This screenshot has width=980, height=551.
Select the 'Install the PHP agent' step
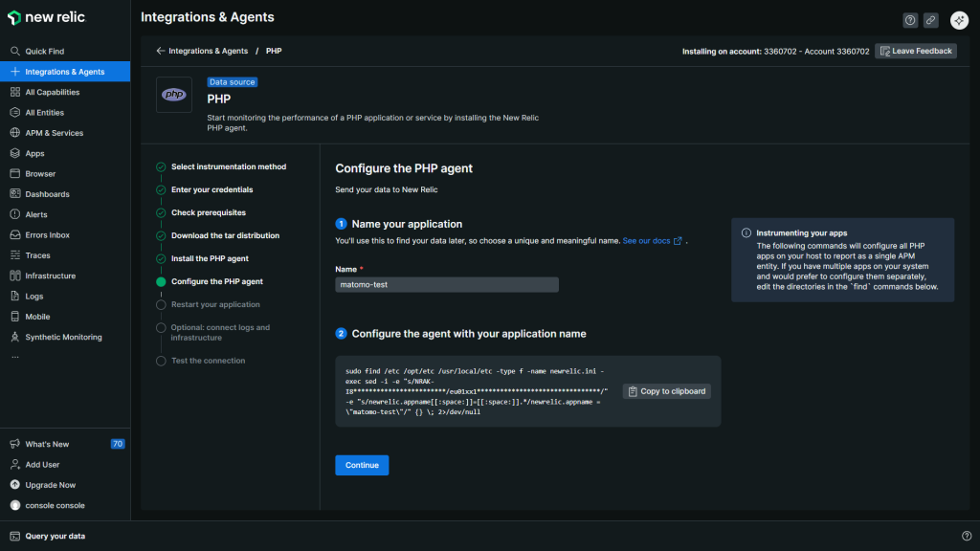210,258
